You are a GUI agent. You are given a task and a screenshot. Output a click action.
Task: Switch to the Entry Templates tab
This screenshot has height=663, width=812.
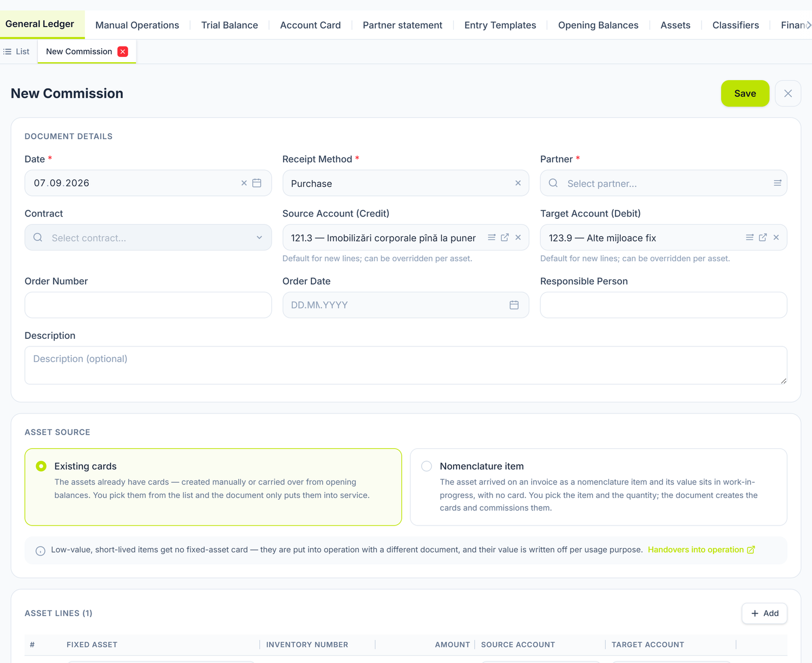500,25
